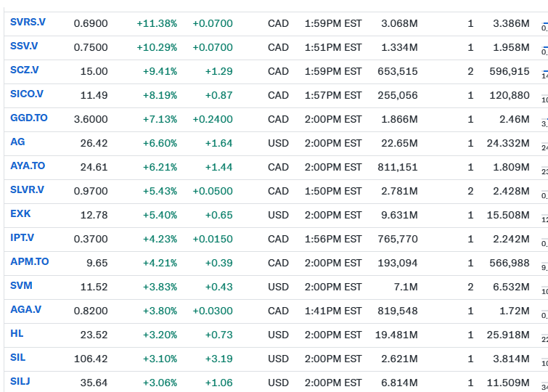Screen dimensions: 548x392
Task: Select the SVM ticker link
Action: point(21,286)
